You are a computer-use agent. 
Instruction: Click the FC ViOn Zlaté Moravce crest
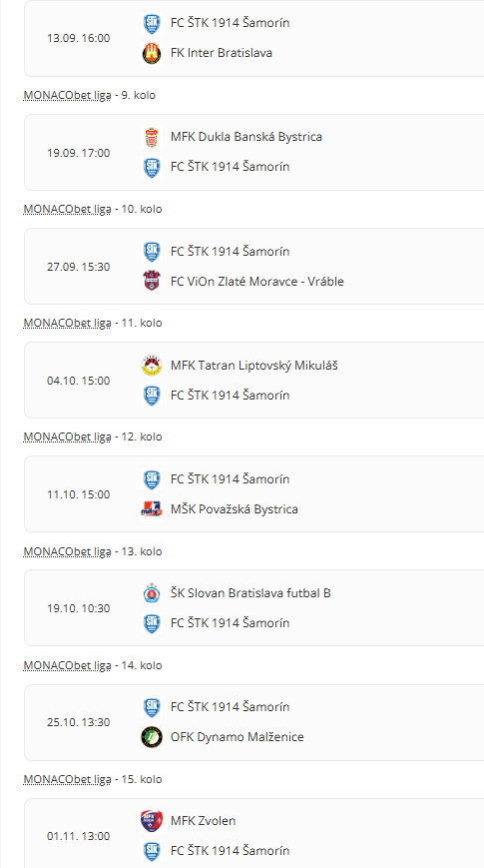click(x=152, y=282)
